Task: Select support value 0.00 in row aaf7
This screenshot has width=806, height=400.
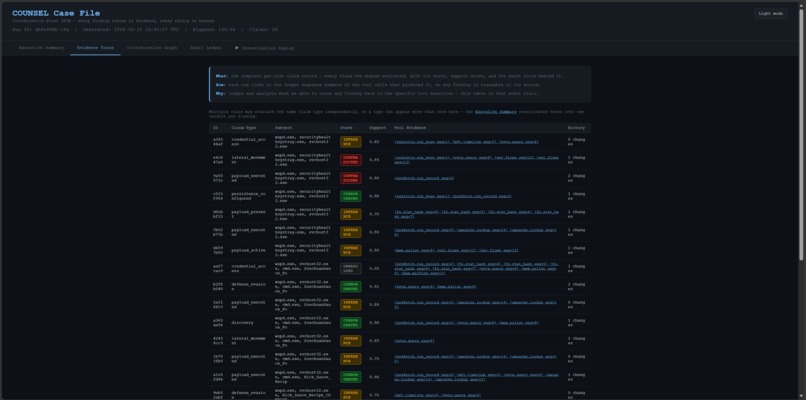Action: coord(374,268)
